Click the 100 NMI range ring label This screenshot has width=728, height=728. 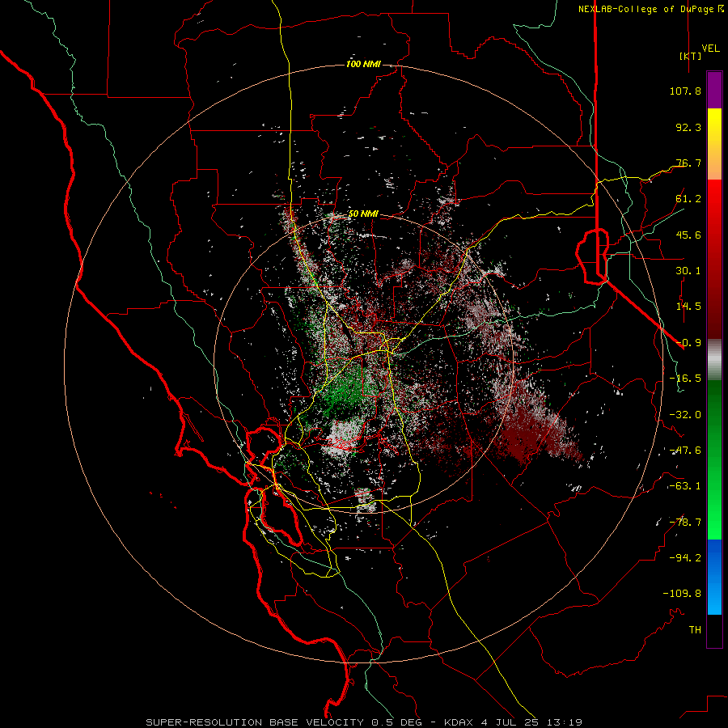click(363, 64)
